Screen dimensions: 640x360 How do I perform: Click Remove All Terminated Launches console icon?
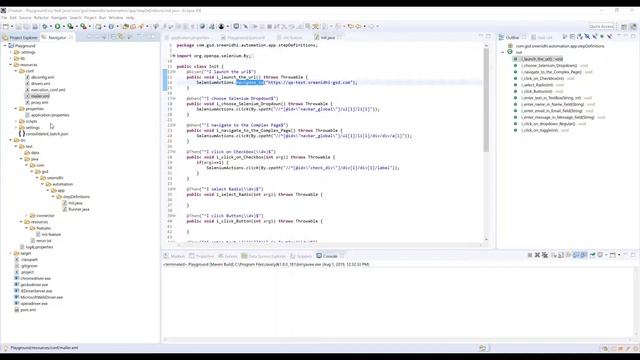(x=544, y=255)
